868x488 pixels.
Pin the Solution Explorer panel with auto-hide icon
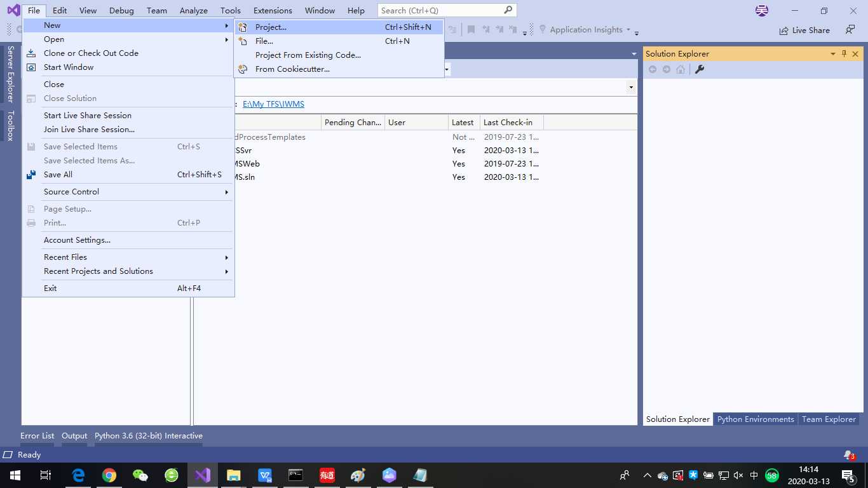pyautogui.click(x=844, y=54)
